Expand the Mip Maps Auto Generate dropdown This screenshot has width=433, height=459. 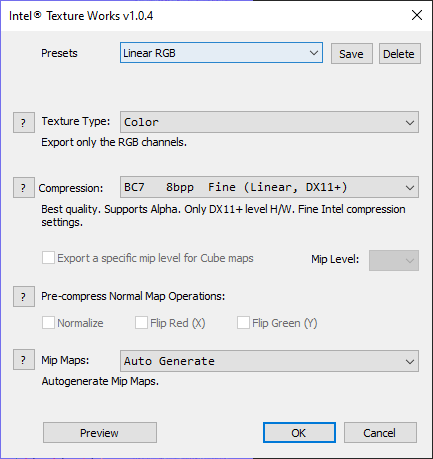pos(269,361)
